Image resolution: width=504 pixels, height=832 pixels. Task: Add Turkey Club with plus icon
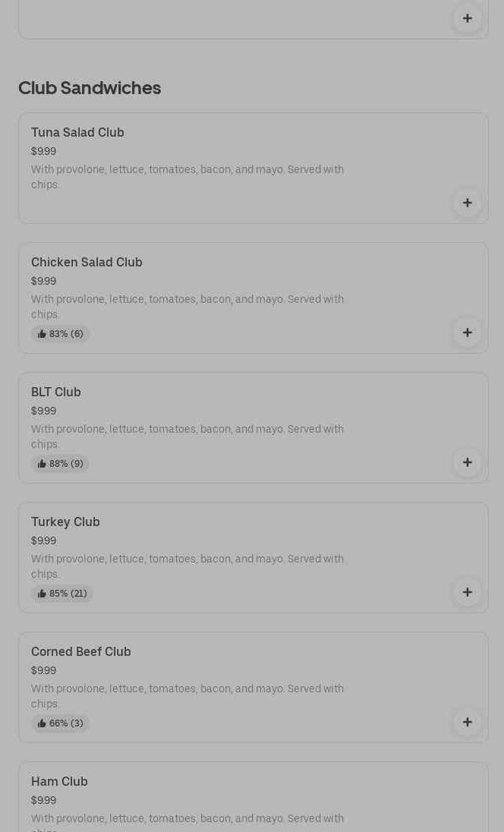pos(467,592)
